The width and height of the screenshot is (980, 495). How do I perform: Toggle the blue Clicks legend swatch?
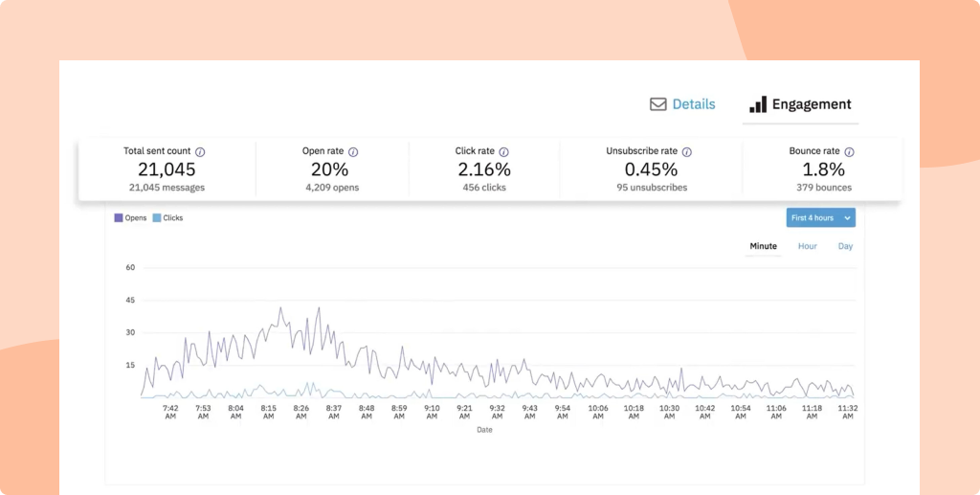pyautogui.click(x=157, y=218)
